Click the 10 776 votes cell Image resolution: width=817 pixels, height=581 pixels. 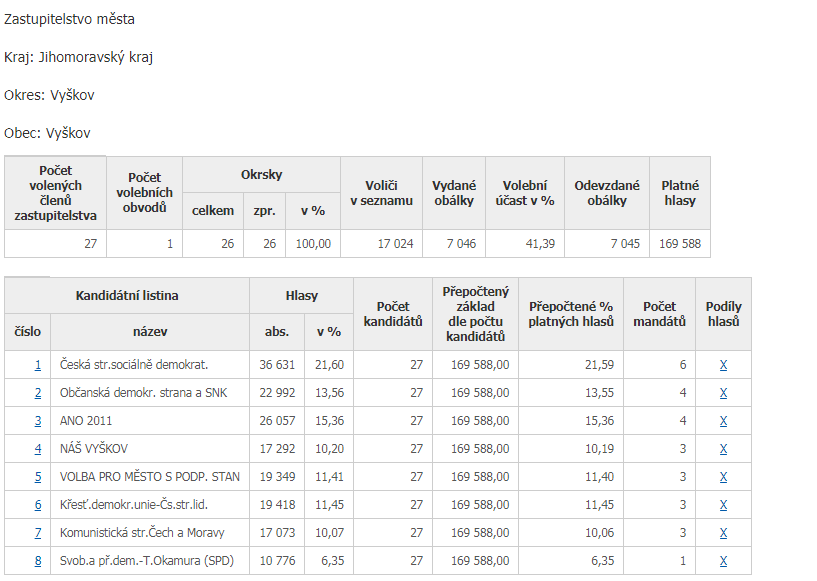point(277,561)
